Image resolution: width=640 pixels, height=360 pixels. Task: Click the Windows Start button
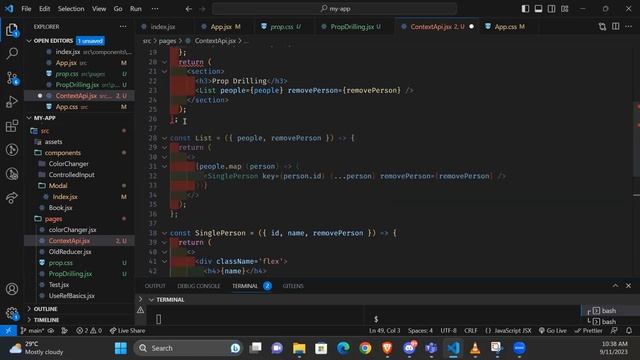click(121, 348)
